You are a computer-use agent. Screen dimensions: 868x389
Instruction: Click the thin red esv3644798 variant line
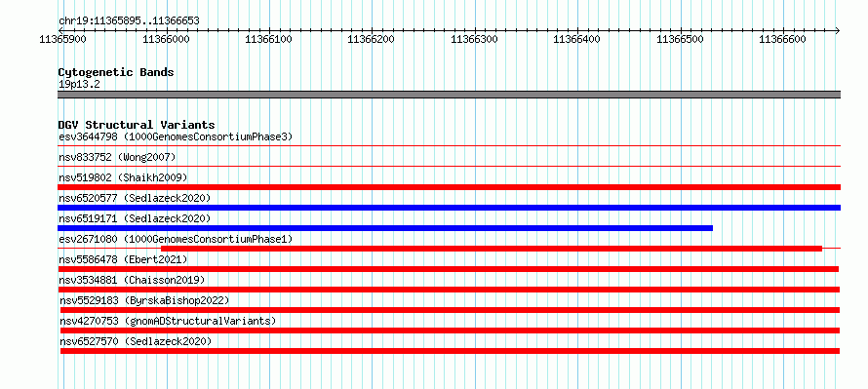449,146
